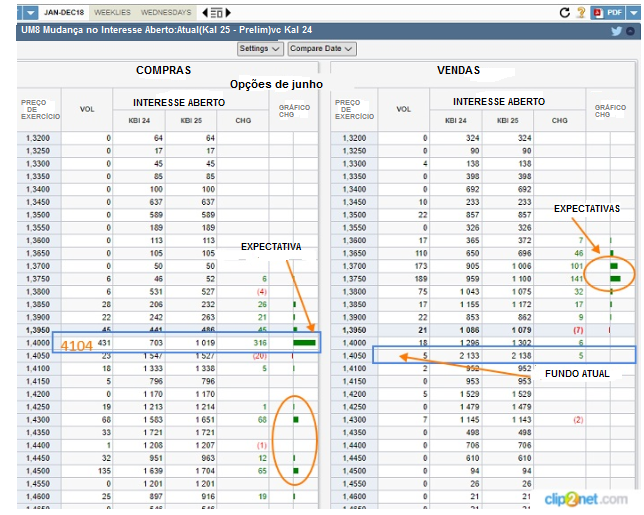Click the round icon beside Twitter bird
The width and height of the screenshot is (644, 515).
coord(630,31)
